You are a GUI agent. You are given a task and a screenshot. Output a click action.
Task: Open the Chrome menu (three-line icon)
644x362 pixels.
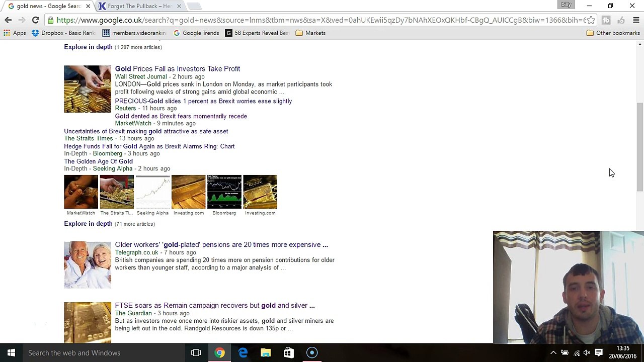636,20
